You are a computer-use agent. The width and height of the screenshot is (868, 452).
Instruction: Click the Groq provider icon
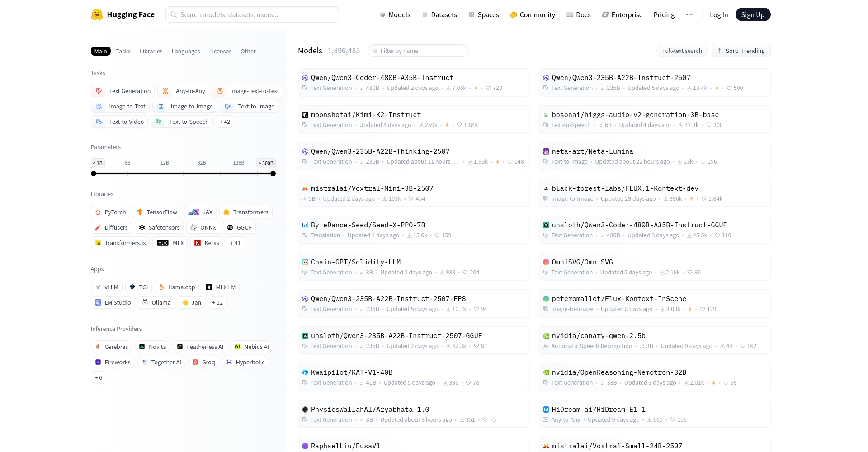[x=195, y=362]
